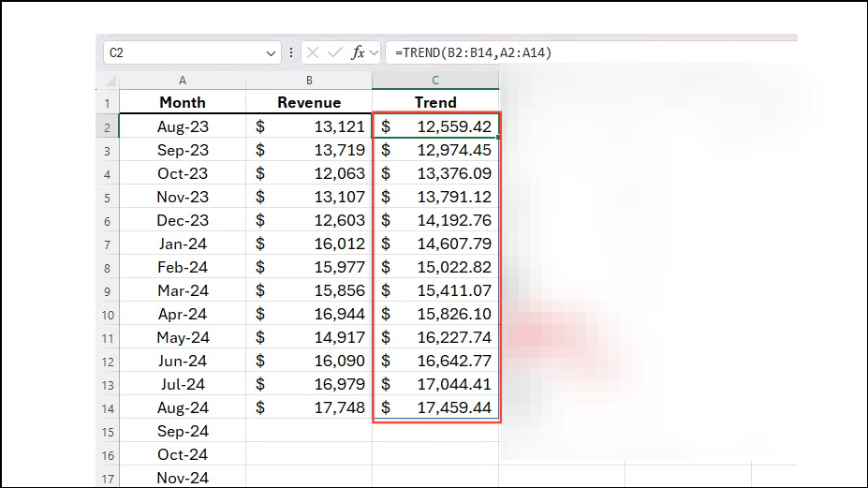
Task: Click the Cancel X icon in formula bar
Action: tap(313, 52)
